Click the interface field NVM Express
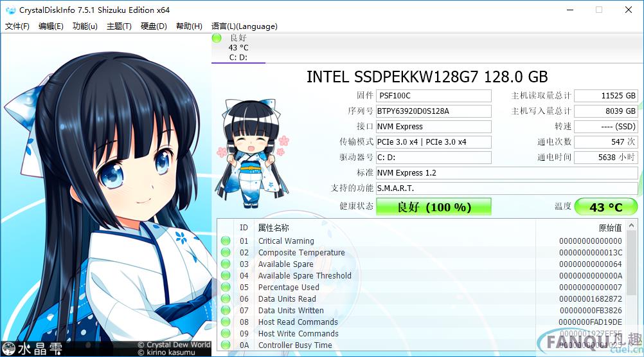The image size is (644, 357). pyautogui.click(x=434, y=127)
